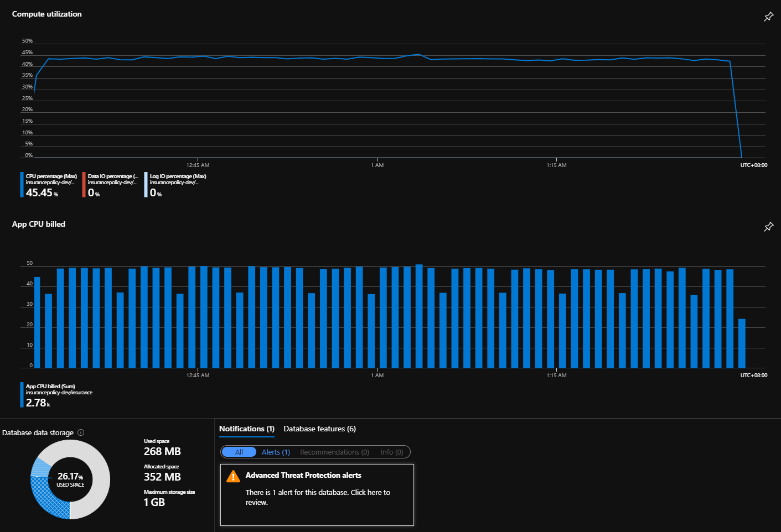Click the 268 MB used space value
781x532 pixels.
pos(162,451)
